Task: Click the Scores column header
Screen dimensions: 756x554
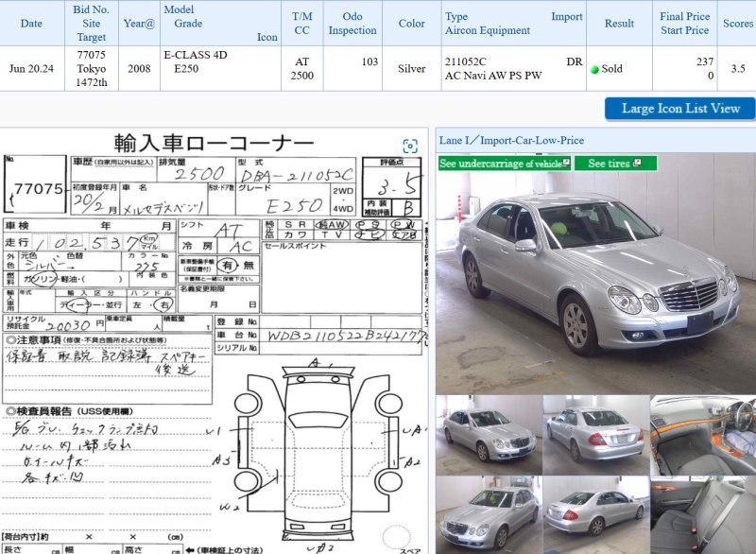Action: (x=738, y=23)
